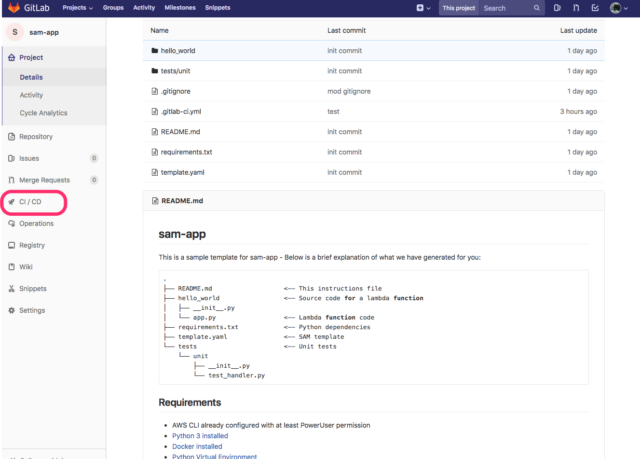The width and height of the screenshot is (640, 459).
Task: Open Issues in the sidebar
Action: (x=29, y=158)
